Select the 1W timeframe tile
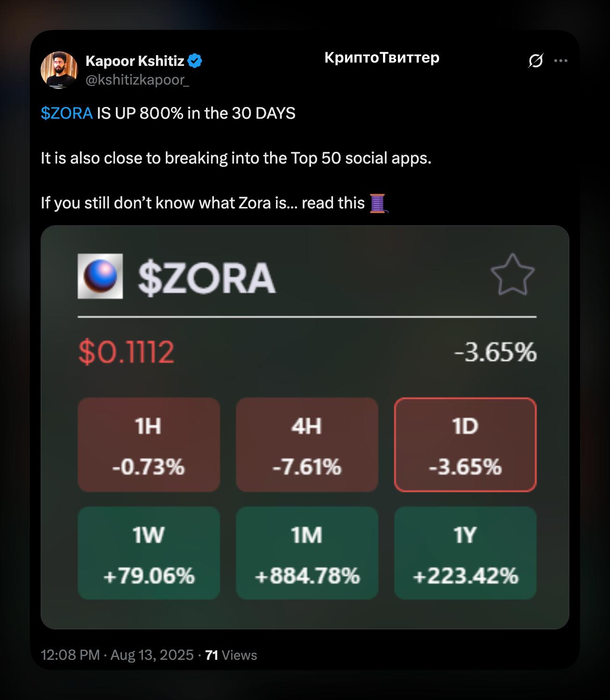610x700 pixels. pyautogui.click(x=149, y=553)
